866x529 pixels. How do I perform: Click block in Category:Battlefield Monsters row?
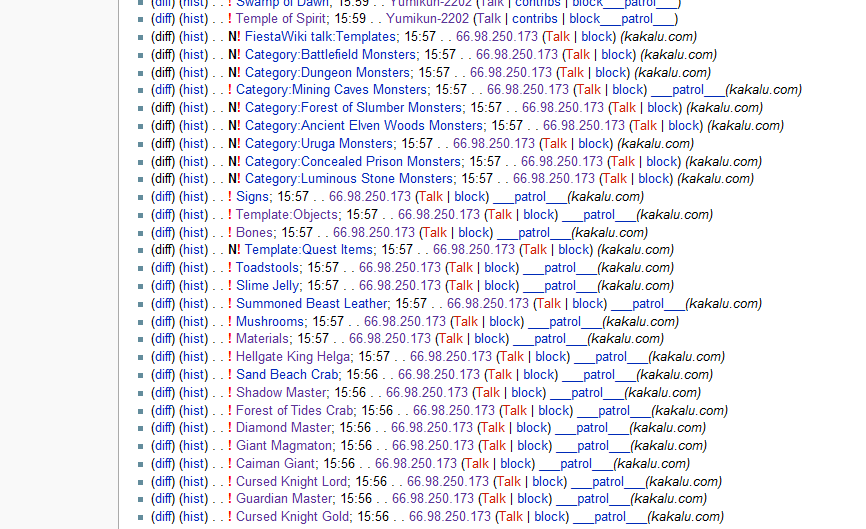[x=616, y=55]
